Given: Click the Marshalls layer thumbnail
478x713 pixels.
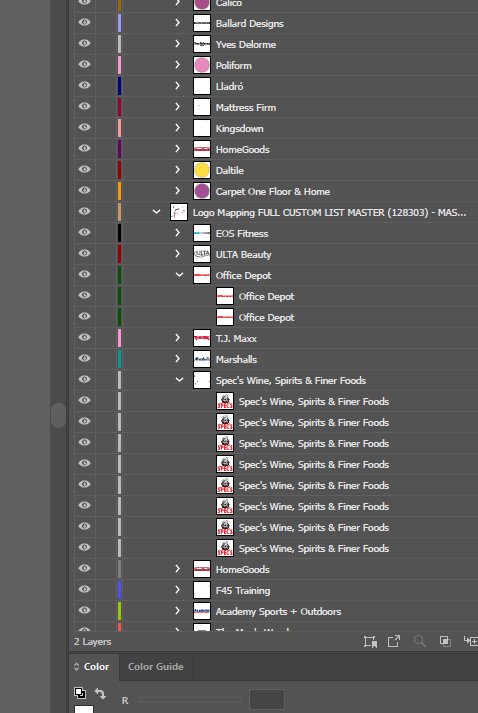Looking at the screenshot, I should pos(202,359).
